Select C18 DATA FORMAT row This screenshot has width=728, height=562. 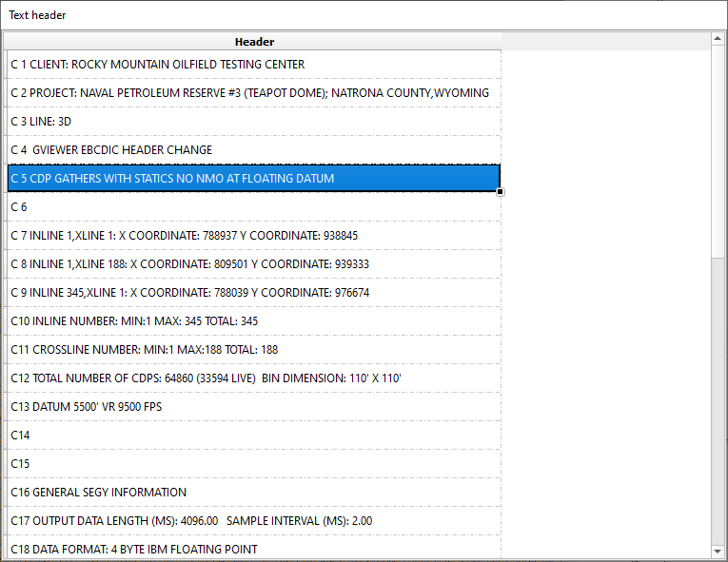pyautogui.click(x=254, y=548)
